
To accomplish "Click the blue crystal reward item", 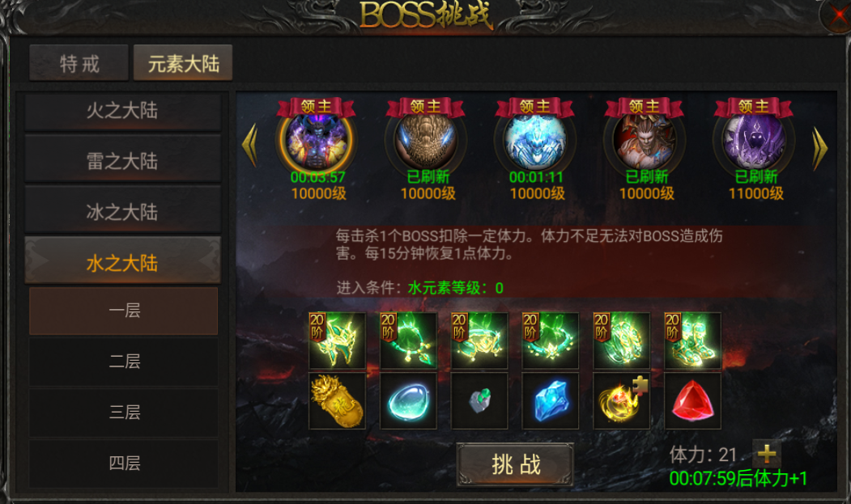I will (x=551, y=401).
